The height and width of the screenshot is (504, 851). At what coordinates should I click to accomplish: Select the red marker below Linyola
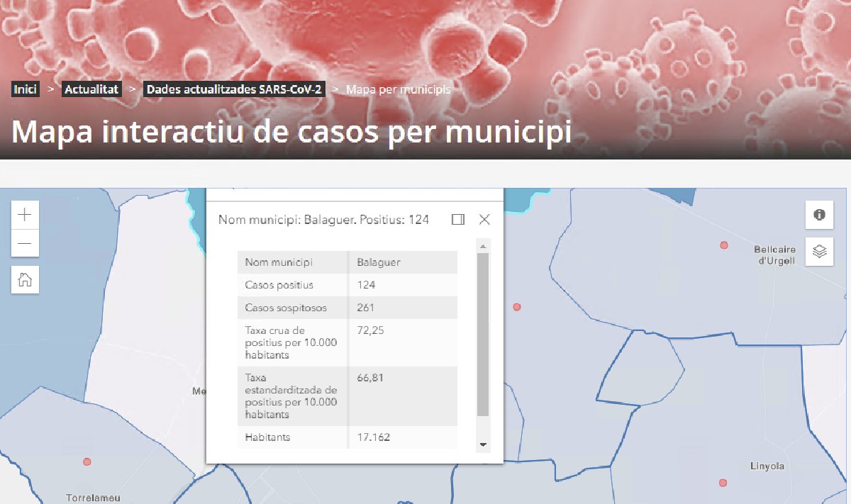pos(723,483)
